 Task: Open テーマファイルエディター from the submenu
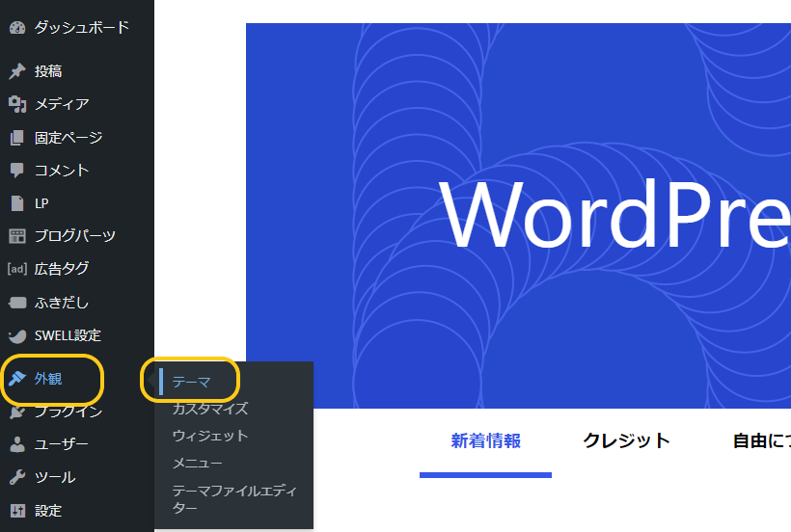(x=234, y=499)
